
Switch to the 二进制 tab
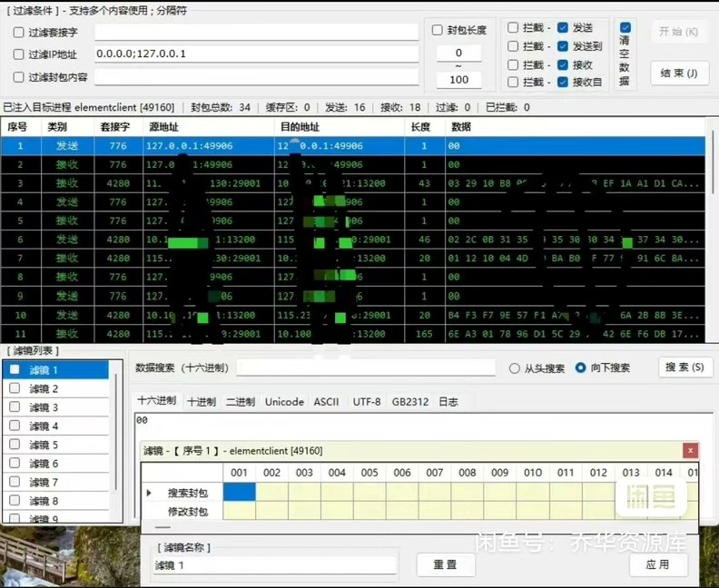point(241,402)
